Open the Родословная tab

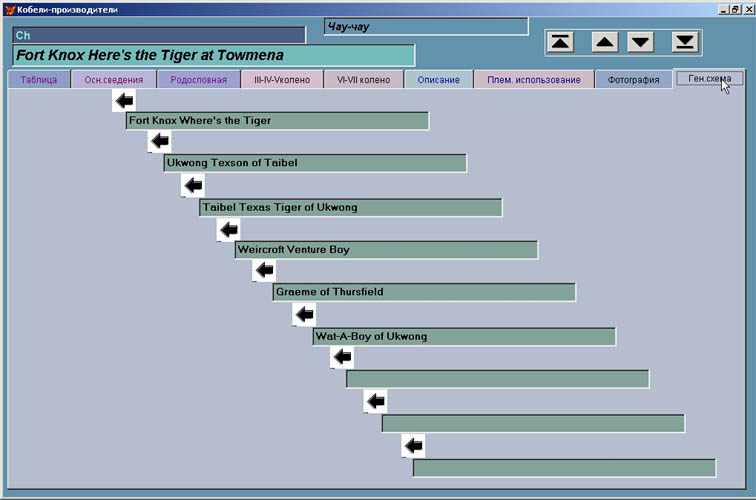click(198, 80)
